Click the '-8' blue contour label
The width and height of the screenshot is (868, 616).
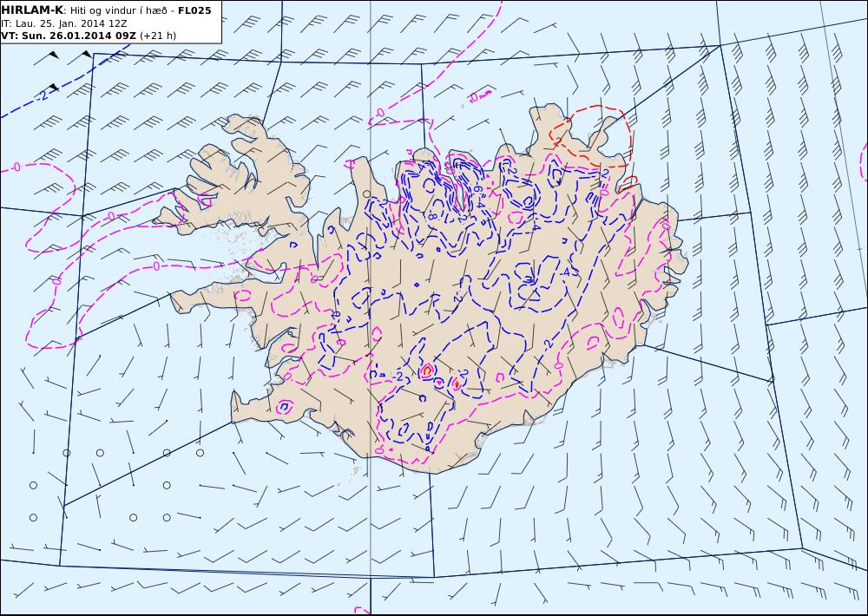coord(431,216)
